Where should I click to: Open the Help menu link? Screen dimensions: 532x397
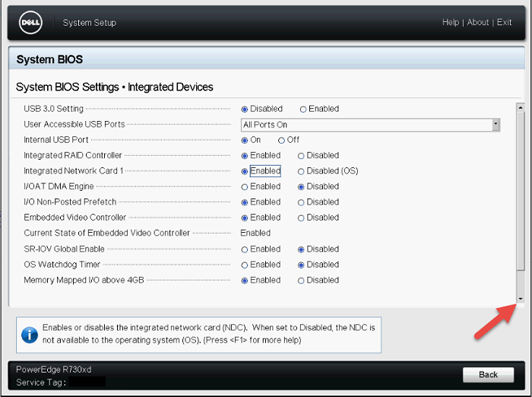450,23
